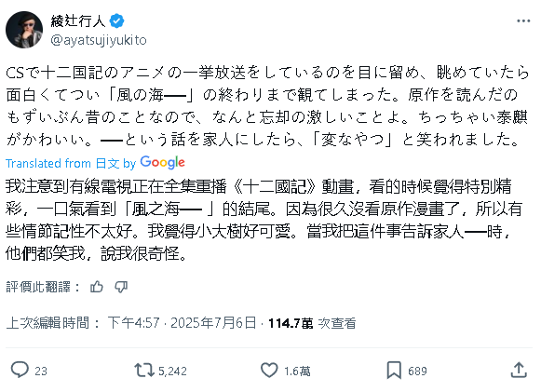Click the 1.6萬 likes count
This screenshot has width=541, height=392.
297,371
